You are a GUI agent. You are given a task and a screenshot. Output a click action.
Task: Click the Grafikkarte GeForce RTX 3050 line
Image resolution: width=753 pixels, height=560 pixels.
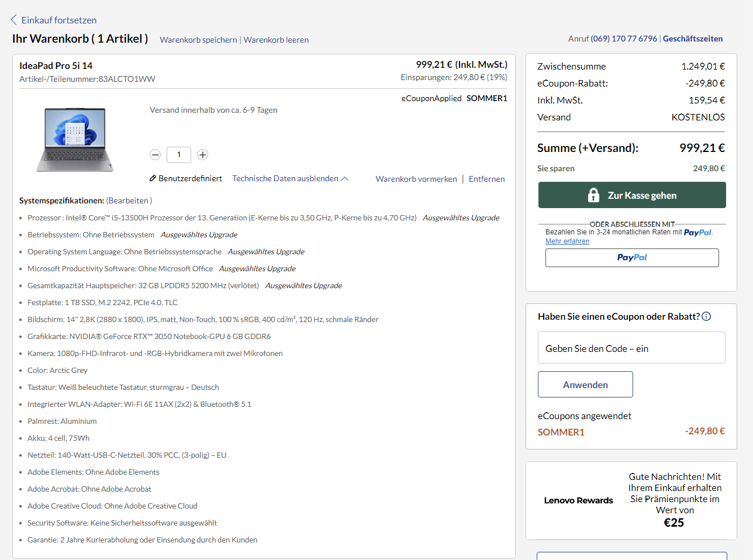pos(149,337)
